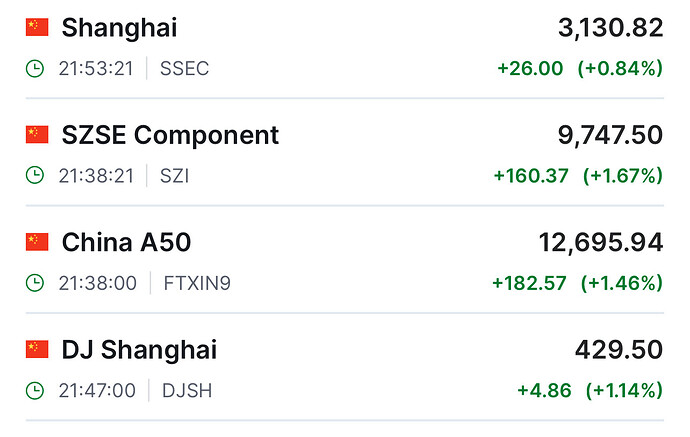690x437 pixels.
Task: Select the SSEC ticker symbol
Action: pyautogui.click(x=185, y=69)
